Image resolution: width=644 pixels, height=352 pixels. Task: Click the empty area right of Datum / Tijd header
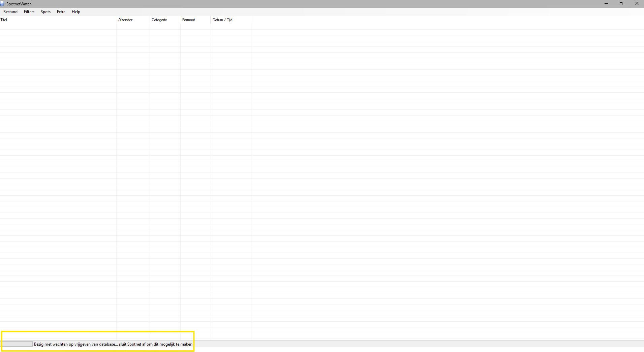pyautogui.click(x=337, y=20)
